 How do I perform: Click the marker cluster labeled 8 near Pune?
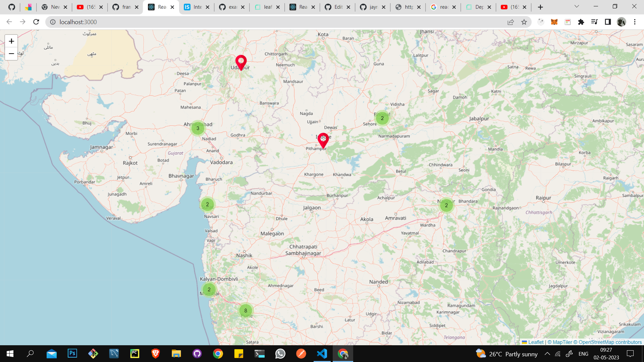246,311
